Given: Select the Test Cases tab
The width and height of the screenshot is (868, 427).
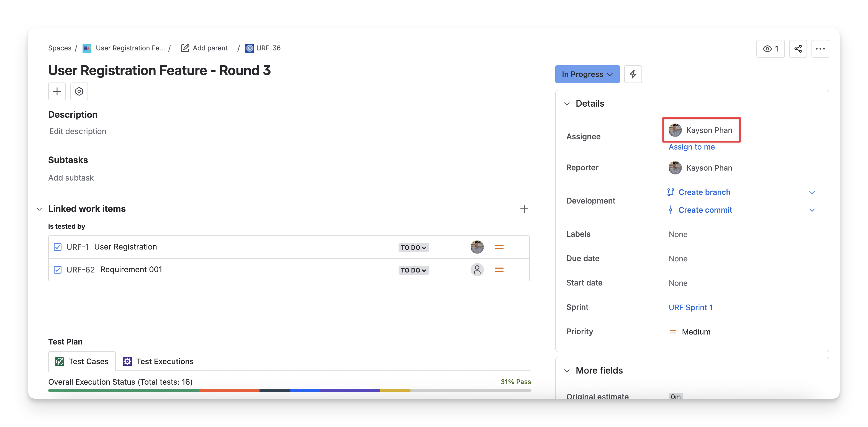Looking at the screenshot, I should tap(82, 361).
